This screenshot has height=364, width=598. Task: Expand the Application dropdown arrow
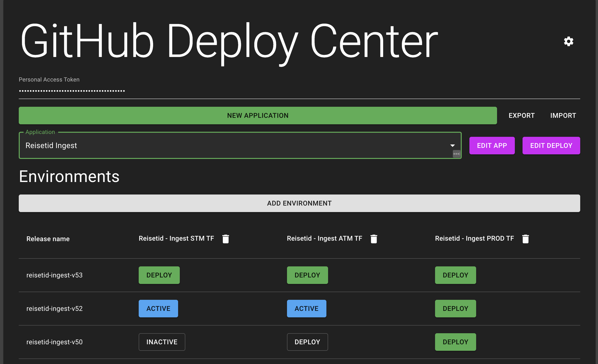[452, 145]
